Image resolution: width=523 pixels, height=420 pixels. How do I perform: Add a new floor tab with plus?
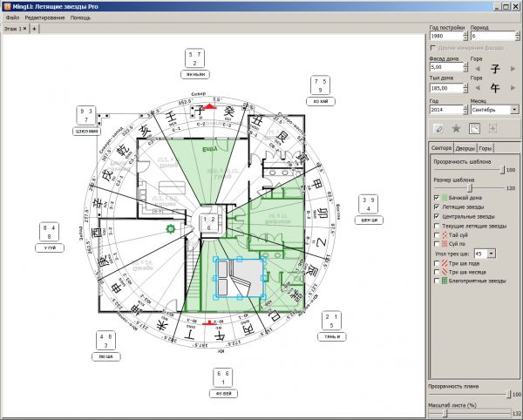click(x=35, y=29)
